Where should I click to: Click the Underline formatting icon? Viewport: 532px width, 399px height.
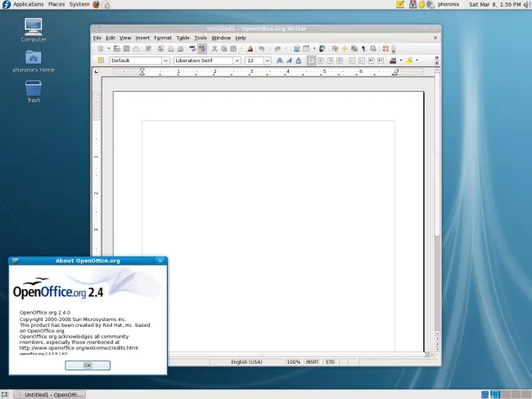coord(299,61)
